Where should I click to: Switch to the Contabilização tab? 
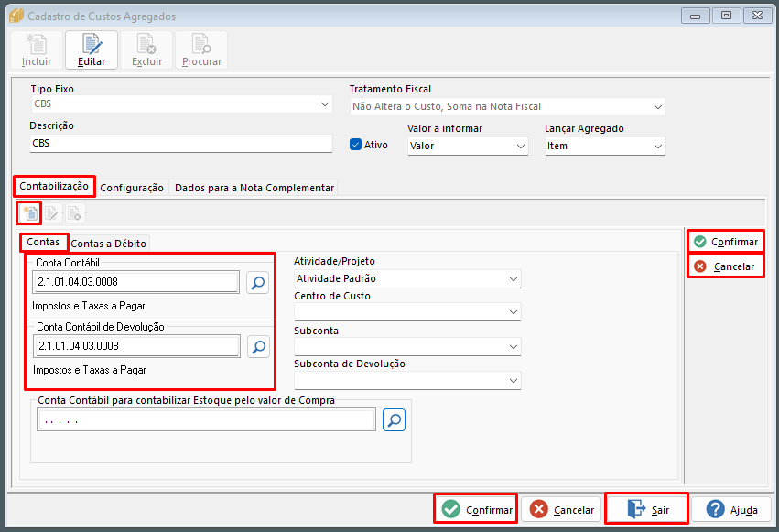54,186
